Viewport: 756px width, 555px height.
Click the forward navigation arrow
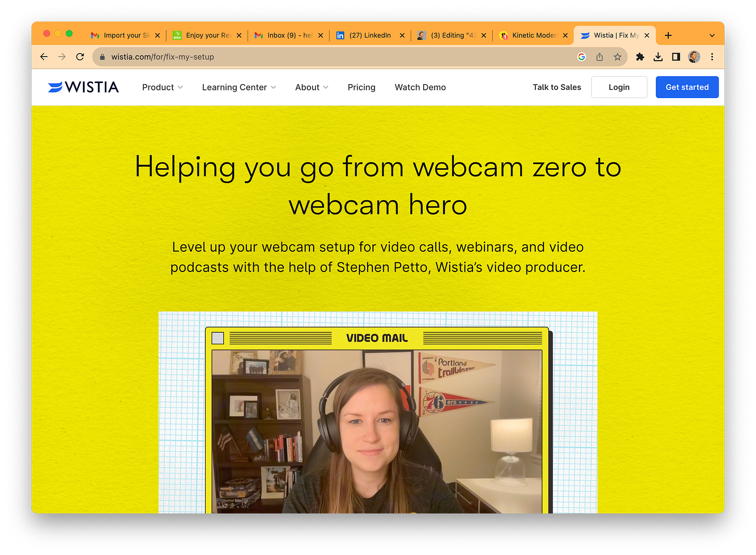click(x=62, y=57)
